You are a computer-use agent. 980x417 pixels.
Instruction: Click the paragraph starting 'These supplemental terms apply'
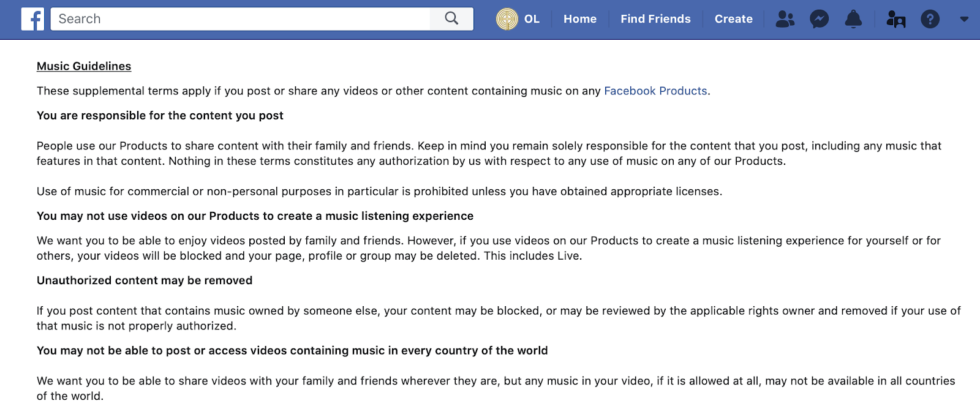click(x=373, y=91)
